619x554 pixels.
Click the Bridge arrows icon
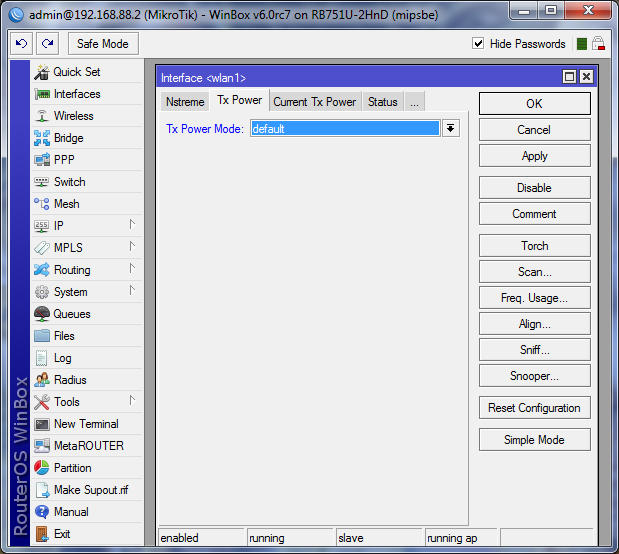(x=41, y=138)
